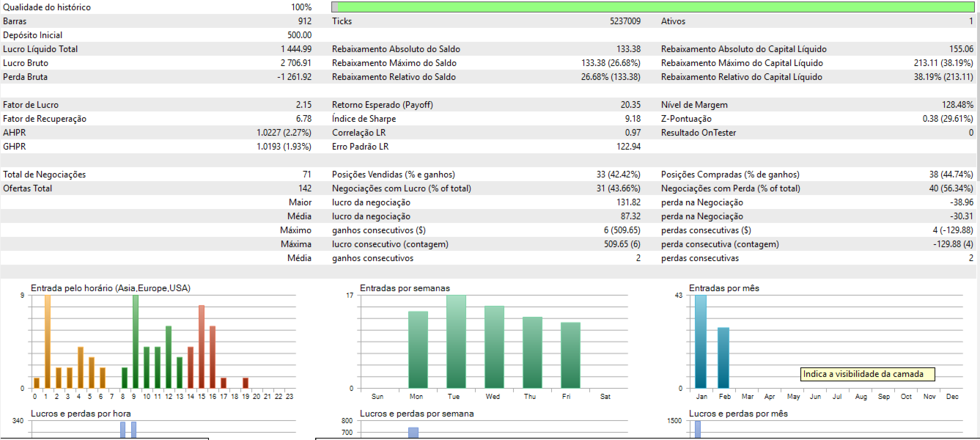This screenshot has height=440, width=980.
Task: Click the Fator de Recuperação value 6.78
Action: (304, 119)
